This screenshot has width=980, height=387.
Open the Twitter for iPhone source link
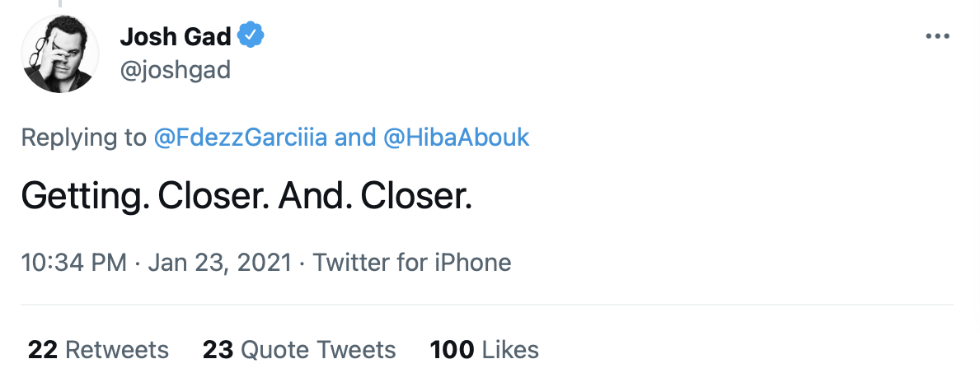click(412, 263)
